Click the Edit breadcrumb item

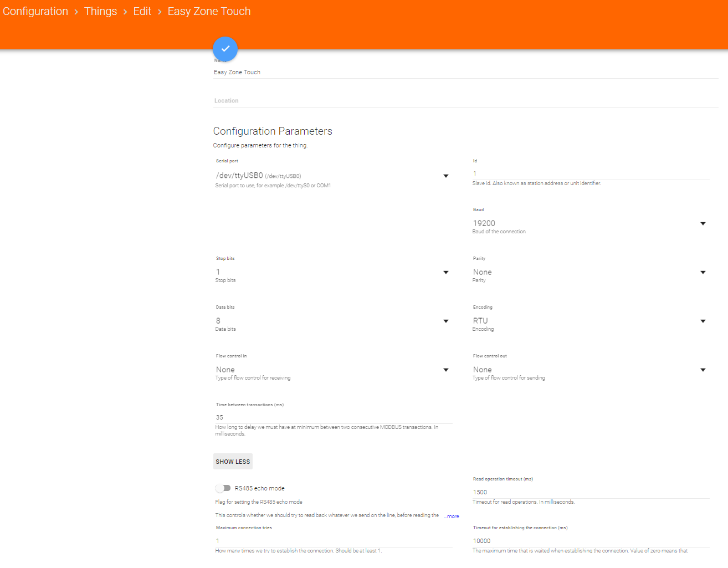[x=142, y=12]
